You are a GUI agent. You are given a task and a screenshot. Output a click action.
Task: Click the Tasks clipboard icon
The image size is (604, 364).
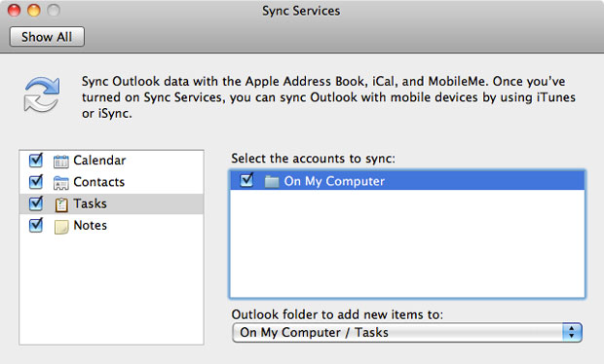60,204
